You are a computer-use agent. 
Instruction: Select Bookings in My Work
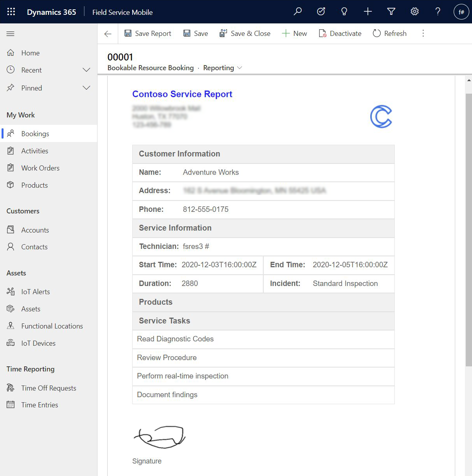coord(48,133)
